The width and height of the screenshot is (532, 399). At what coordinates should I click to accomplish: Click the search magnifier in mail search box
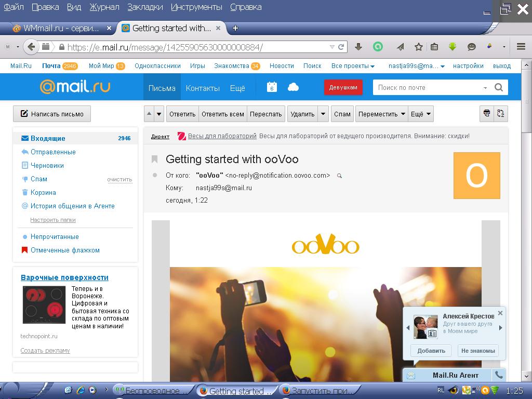pyautogui.click(x=498, y=87)
